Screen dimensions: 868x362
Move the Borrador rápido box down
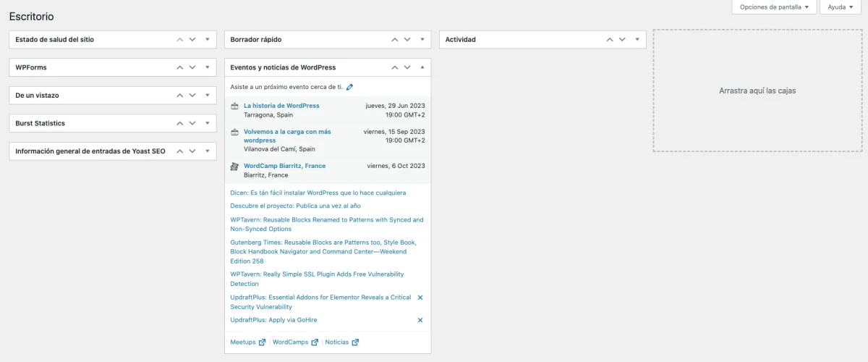pos(407,40)
